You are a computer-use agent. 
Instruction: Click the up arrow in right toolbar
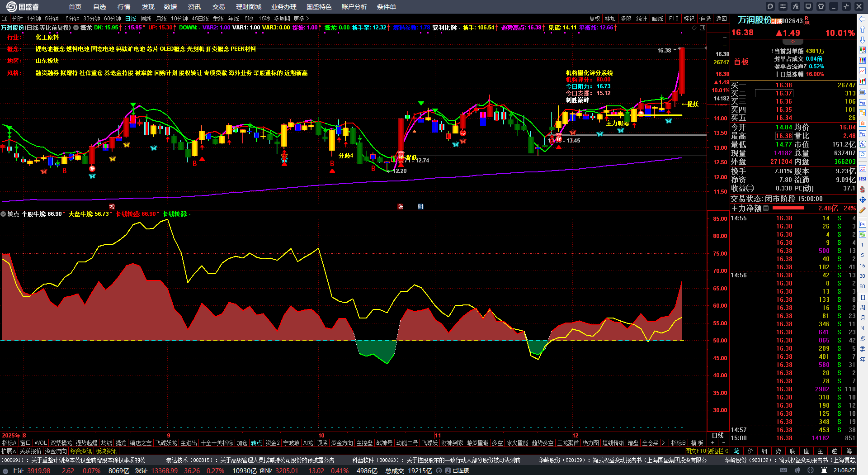863,29
